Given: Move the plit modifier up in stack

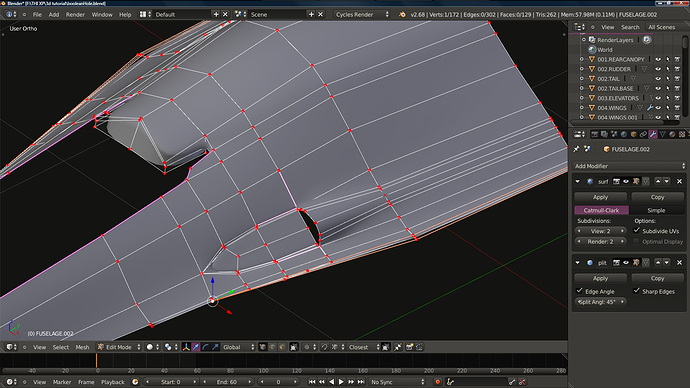Looking at the screenshot, I should pyautogui.click(x=658, y=263).
